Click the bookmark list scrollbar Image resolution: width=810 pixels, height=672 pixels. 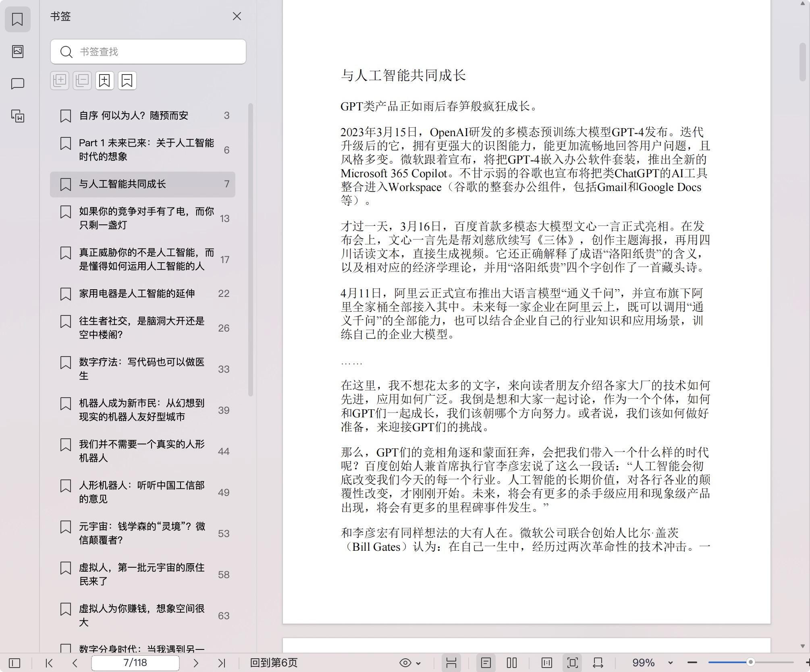[251, 250]
